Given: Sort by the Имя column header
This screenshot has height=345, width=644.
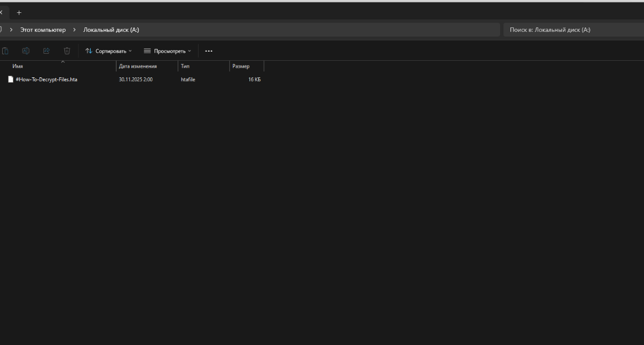Looking at the screenshot, I should [x=59, y=66].
